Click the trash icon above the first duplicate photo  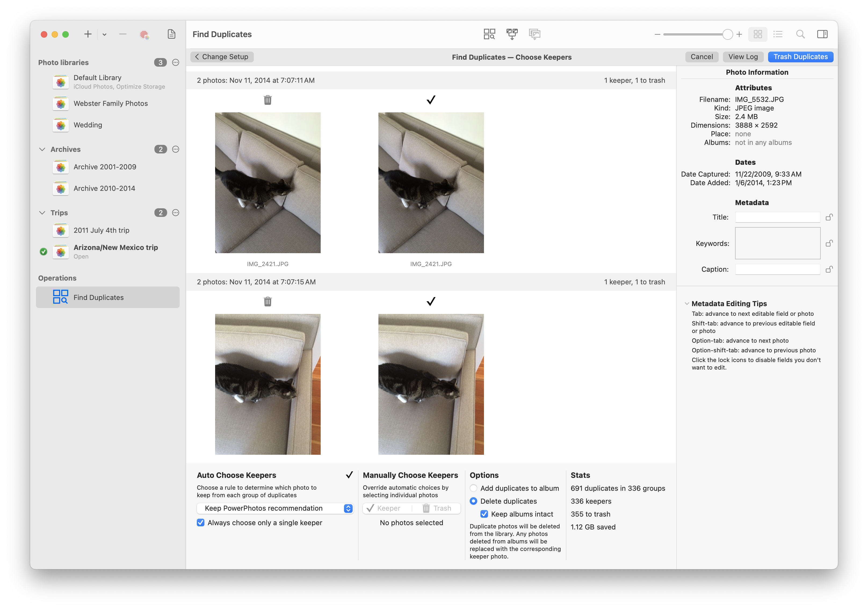pos(268,100)
